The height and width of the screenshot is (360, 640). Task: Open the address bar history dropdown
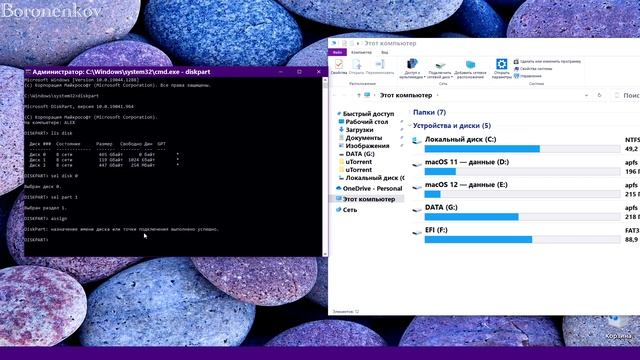click(x=587, y=95)
